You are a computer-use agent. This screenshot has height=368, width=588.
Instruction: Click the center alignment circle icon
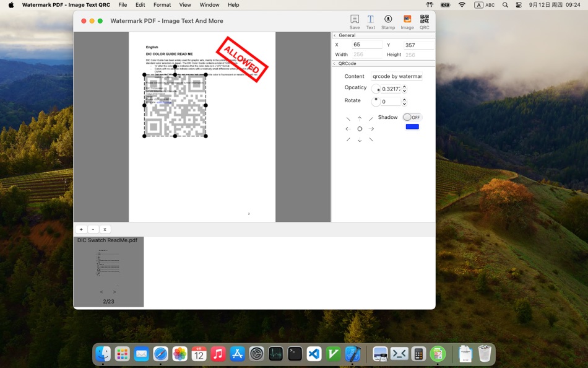(359, 128)
